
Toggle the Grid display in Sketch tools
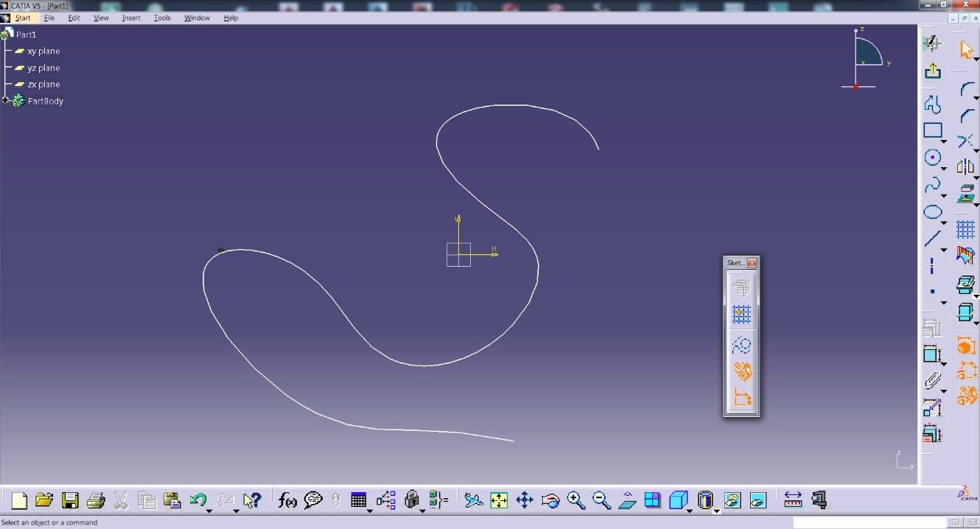741,287
